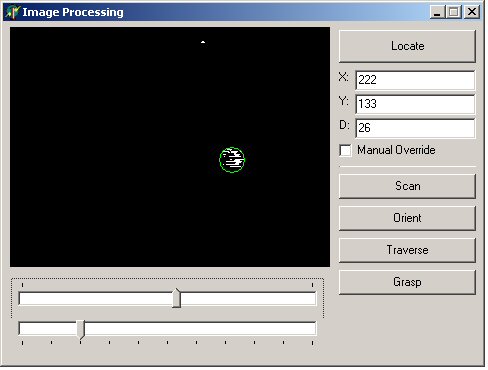Image resolution: width=488 pixels, height=370 pixels.
Task: Click the upper slider track right of thumb
Action: coord(248,298)
